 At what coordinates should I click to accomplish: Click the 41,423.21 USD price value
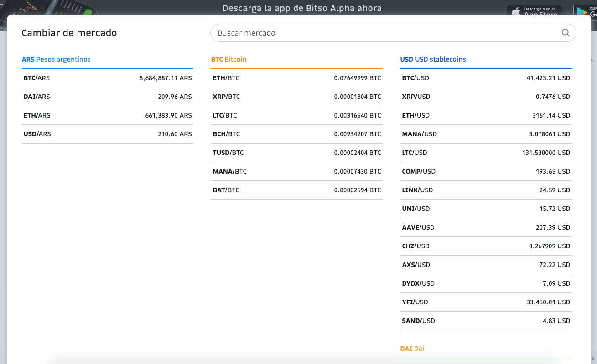pos(548,78)
